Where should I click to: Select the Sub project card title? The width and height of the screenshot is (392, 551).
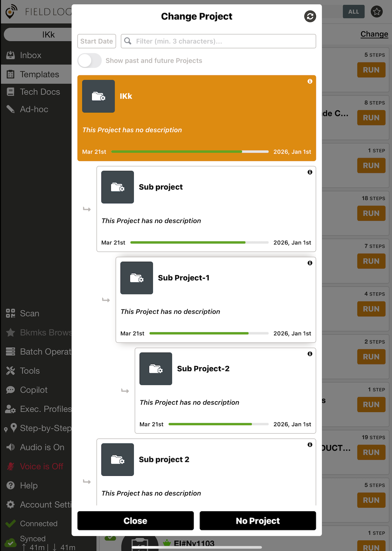click(x=161, y=187)
